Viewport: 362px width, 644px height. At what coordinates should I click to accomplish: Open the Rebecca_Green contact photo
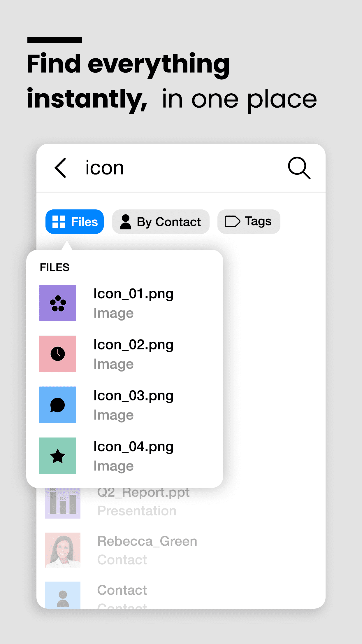63,550
